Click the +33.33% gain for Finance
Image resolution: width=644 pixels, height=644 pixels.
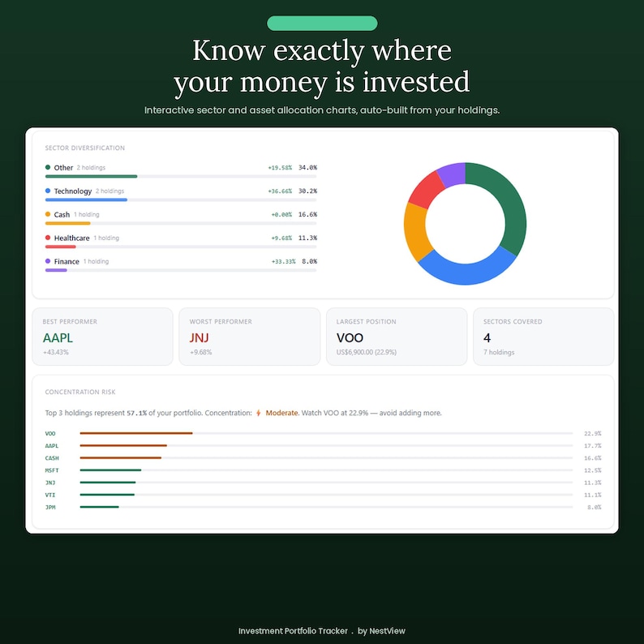pos(283,261)
